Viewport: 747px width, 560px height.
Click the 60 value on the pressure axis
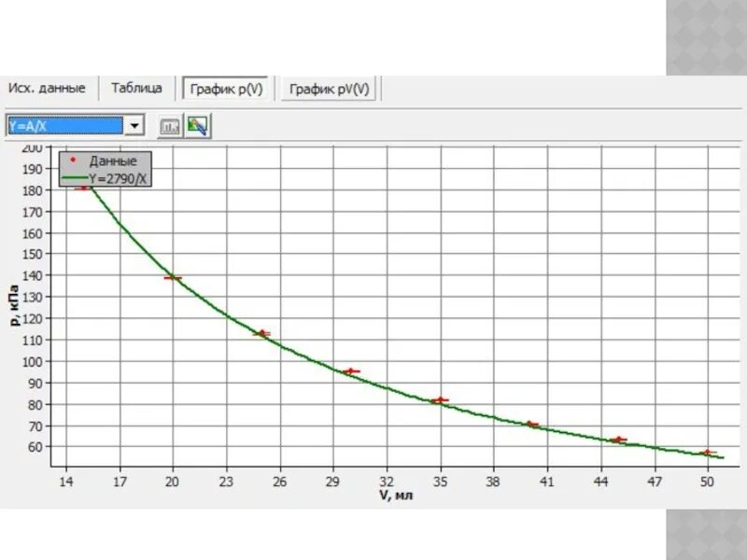pyautogui.click(x=35, y=447)
